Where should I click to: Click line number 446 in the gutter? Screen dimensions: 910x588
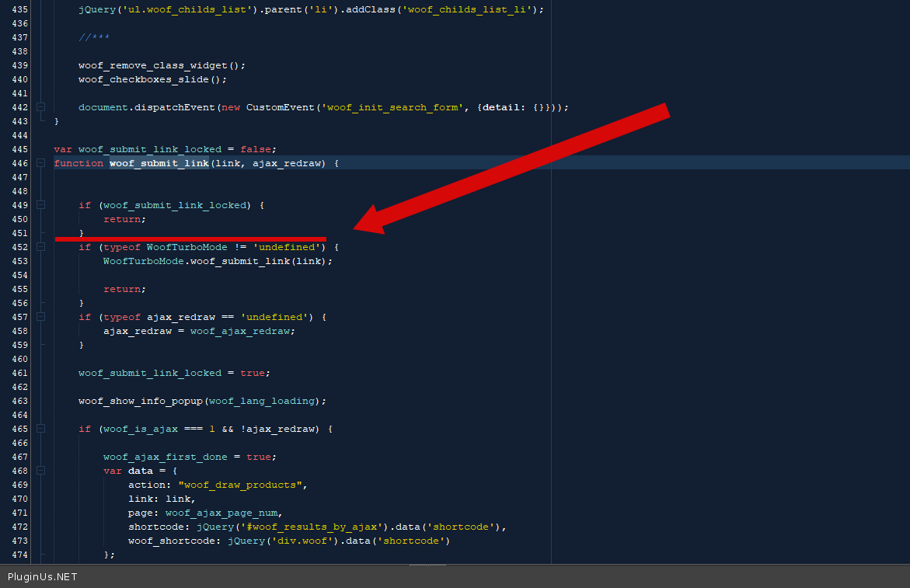click(20, 163)
